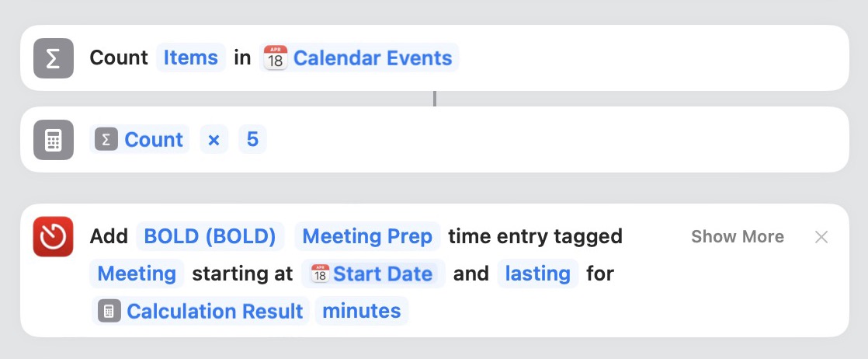Screen dimensions: 868x359
Task: Change the lasting option parameter
Action: (x=537, y=274)
